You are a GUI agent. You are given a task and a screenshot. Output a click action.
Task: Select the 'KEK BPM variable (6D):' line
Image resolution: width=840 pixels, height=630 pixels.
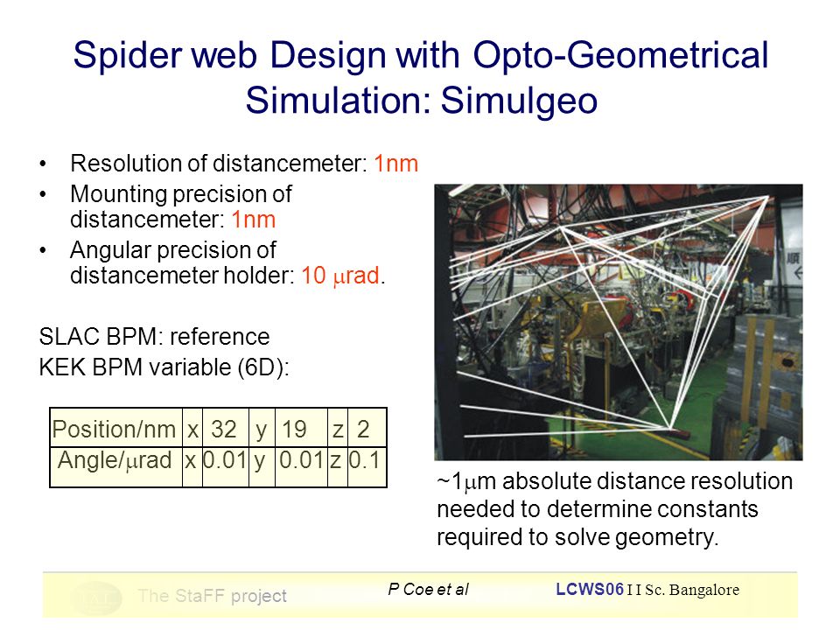[164, 367]
